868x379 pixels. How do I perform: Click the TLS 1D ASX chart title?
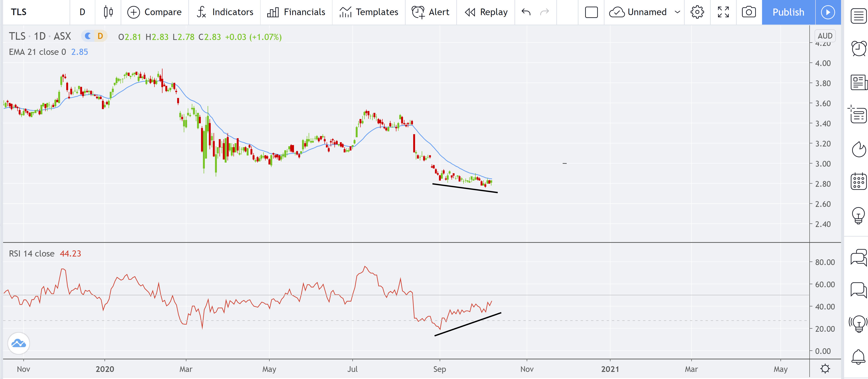point(40,36)
